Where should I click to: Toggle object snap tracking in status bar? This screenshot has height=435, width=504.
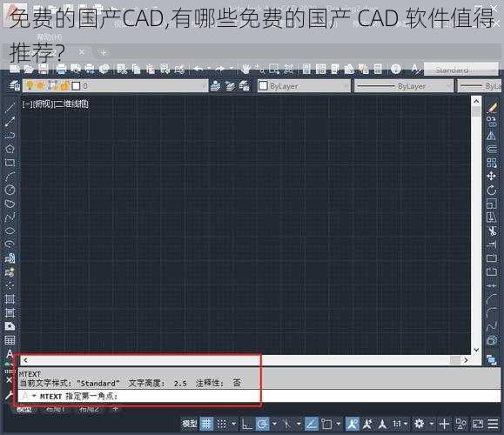click(x=311, y=424)
